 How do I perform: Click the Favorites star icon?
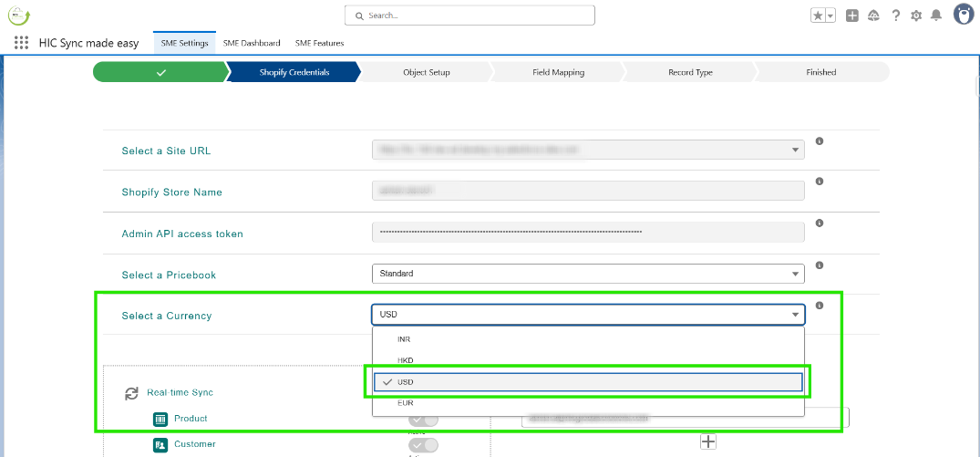[818, 16]
